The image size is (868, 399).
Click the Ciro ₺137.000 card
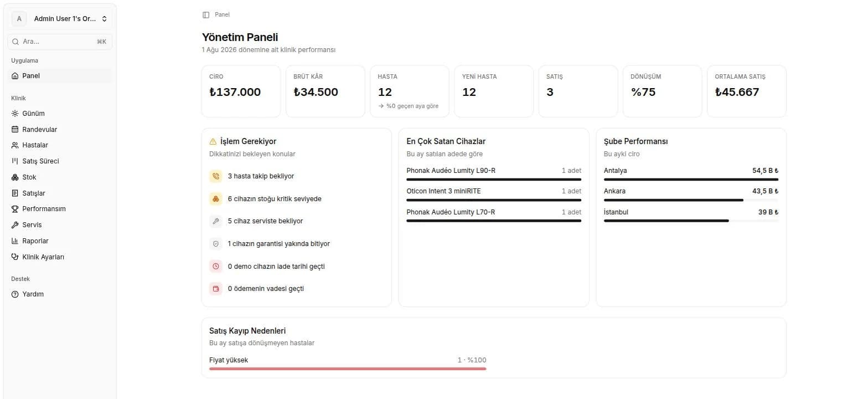(241, 91)
